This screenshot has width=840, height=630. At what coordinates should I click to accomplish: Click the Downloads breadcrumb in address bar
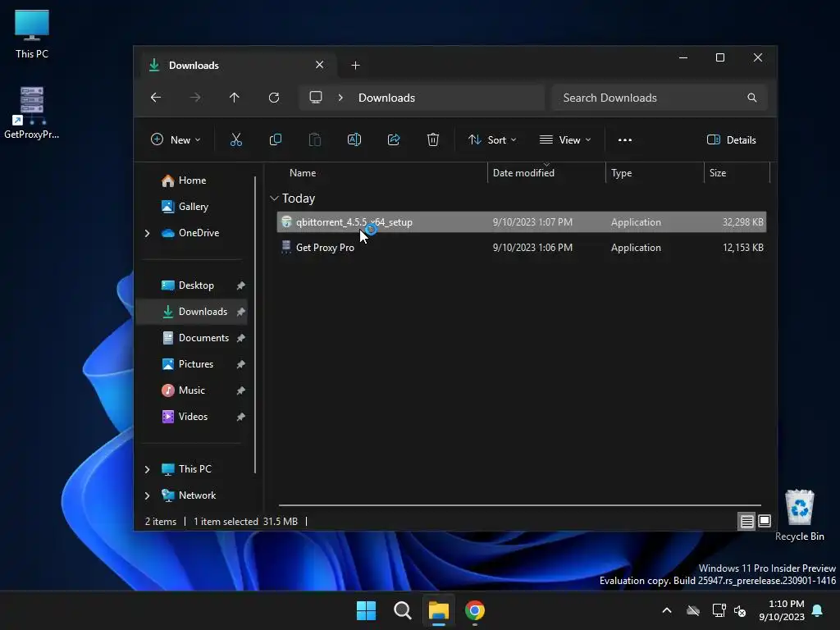[x=387, y=98]
